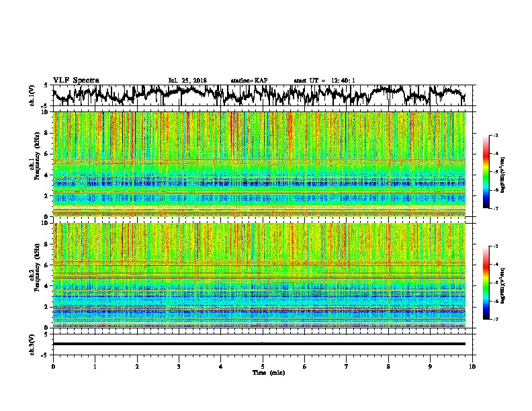
Task: Click the '8' kHz tick on ch.1 frequency axis
Action: click(x=47, y=133)
